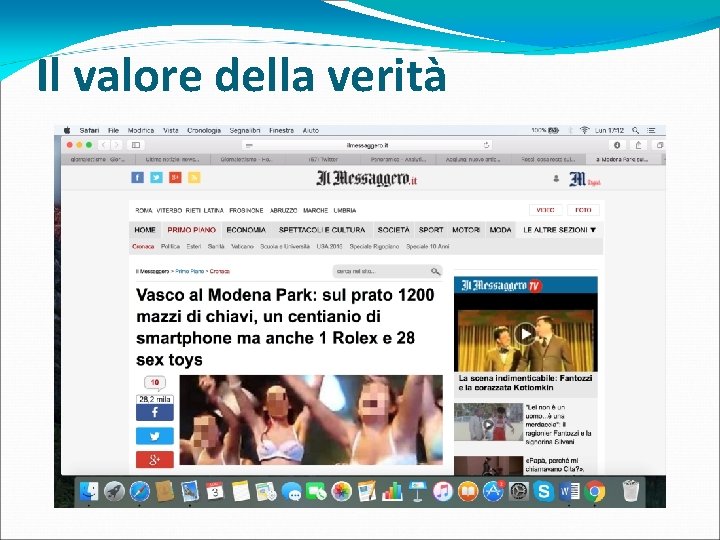This screenshot has height=540, width=720.
Task: Click the Wi-Fi status icon
Action: (x=584, y=130)
